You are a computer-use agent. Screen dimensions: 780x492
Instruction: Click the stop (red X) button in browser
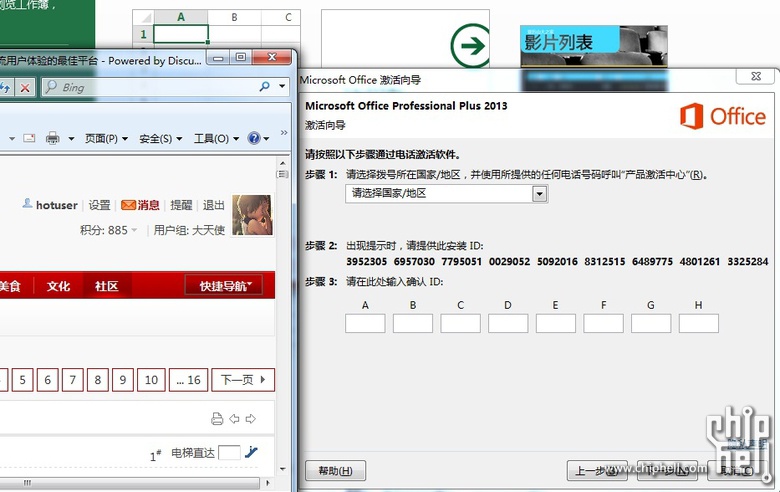click(24, 88)
